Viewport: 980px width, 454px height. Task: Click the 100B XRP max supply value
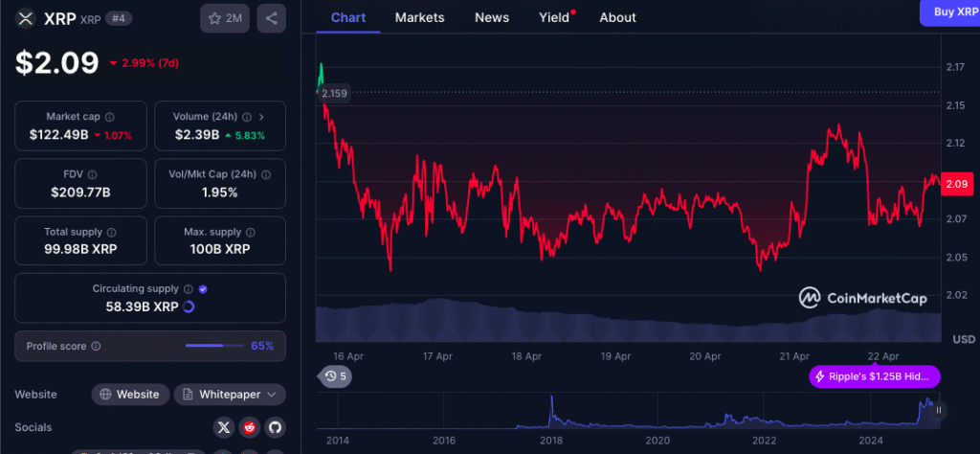click(220, 250)
